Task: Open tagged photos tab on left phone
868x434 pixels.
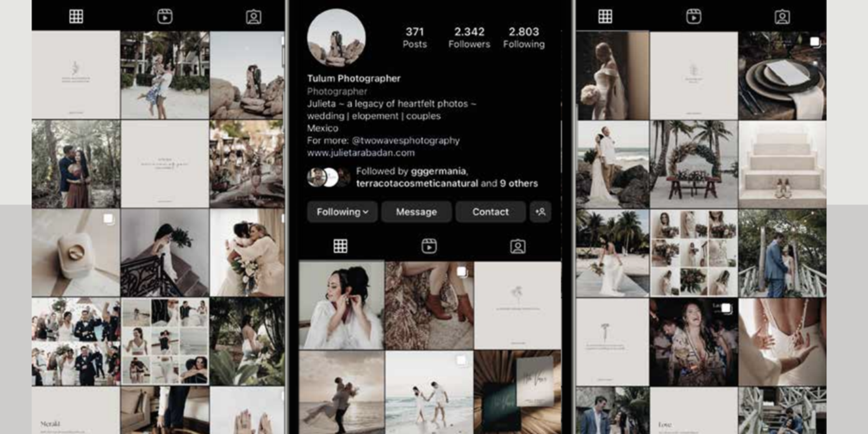Action: point(253,16)
